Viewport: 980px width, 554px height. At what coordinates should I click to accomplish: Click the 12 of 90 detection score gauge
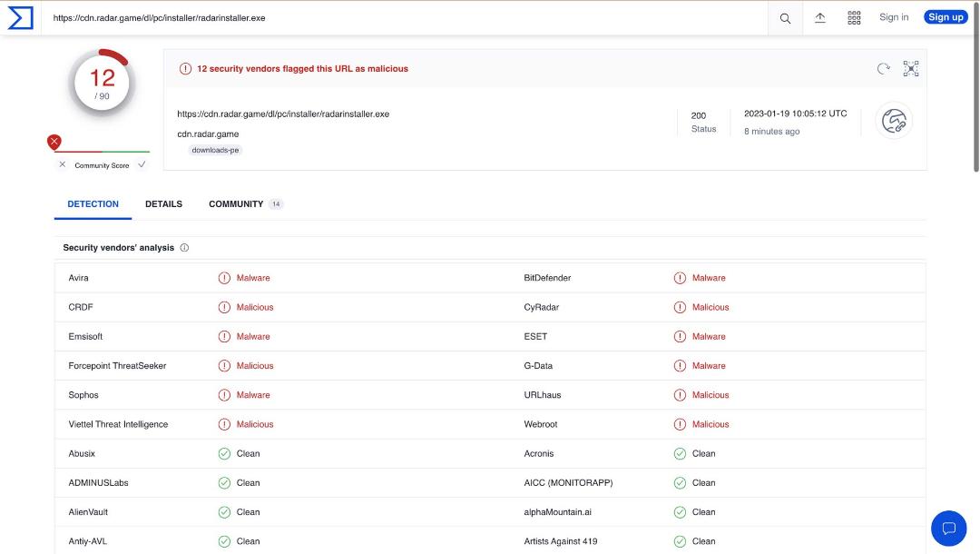pyautogui.click(x=102, y=84)
